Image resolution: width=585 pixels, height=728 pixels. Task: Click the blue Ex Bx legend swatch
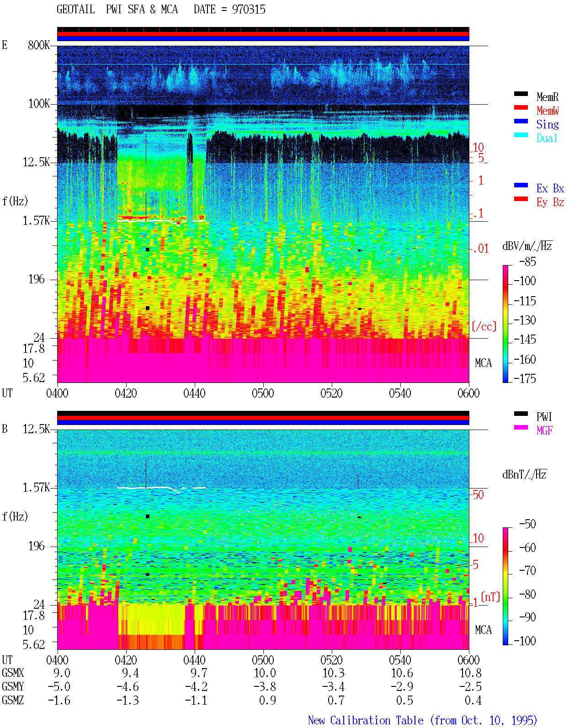[521, 185]
